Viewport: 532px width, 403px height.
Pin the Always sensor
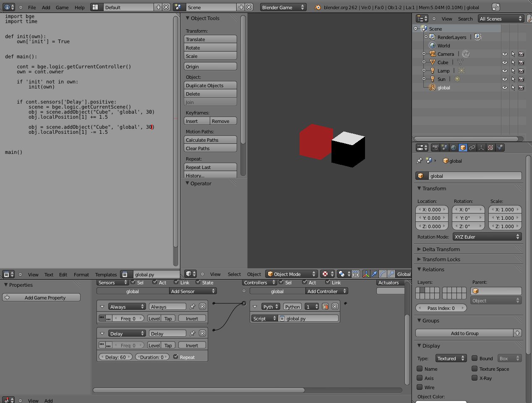point(193,307)
